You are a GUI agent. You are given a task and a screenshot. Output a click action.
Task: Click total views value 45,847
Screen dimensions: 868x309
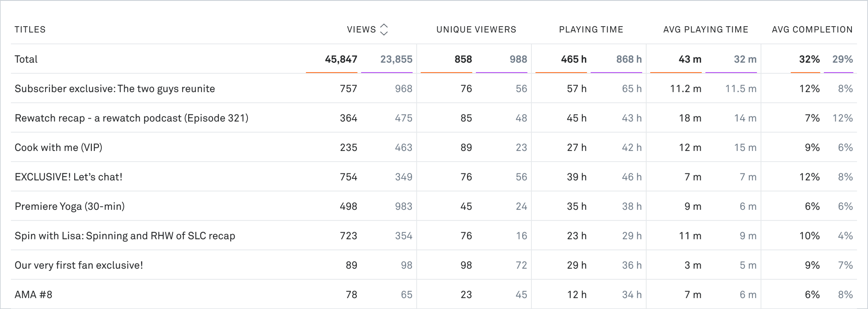click(341, 59)
